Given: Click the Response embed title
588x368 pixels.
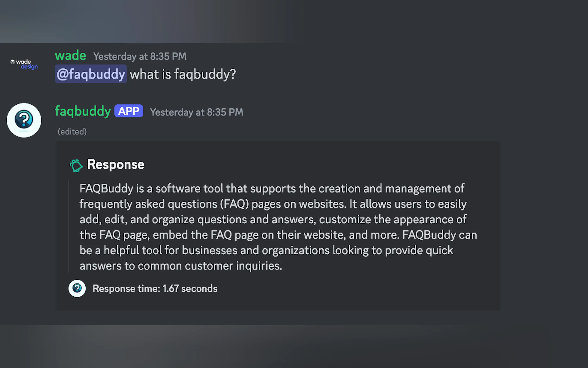Looking at the screenshot, I should (x=116, y=165).
